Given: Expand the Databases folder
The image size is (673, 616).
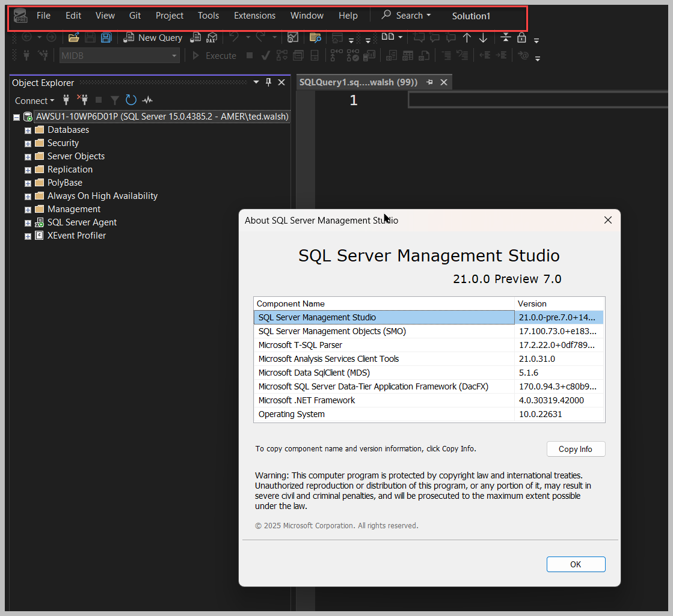Looking at the screenshot, I should tap(28, 130).
